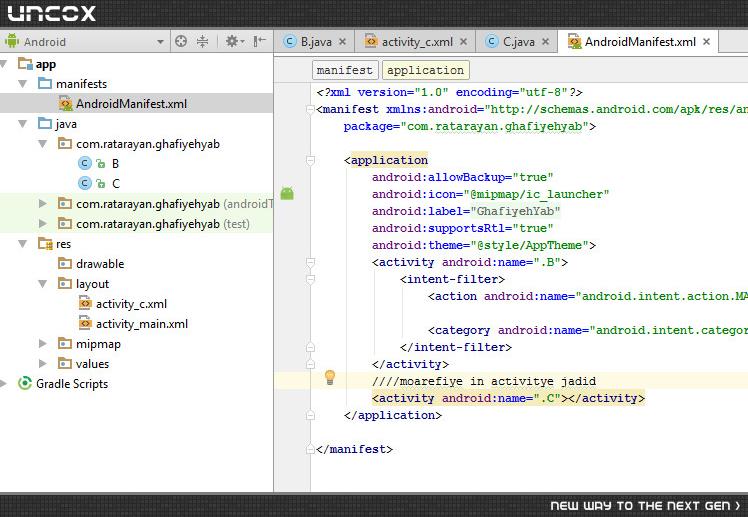Collapse the res folder

[x=22, y=244]
